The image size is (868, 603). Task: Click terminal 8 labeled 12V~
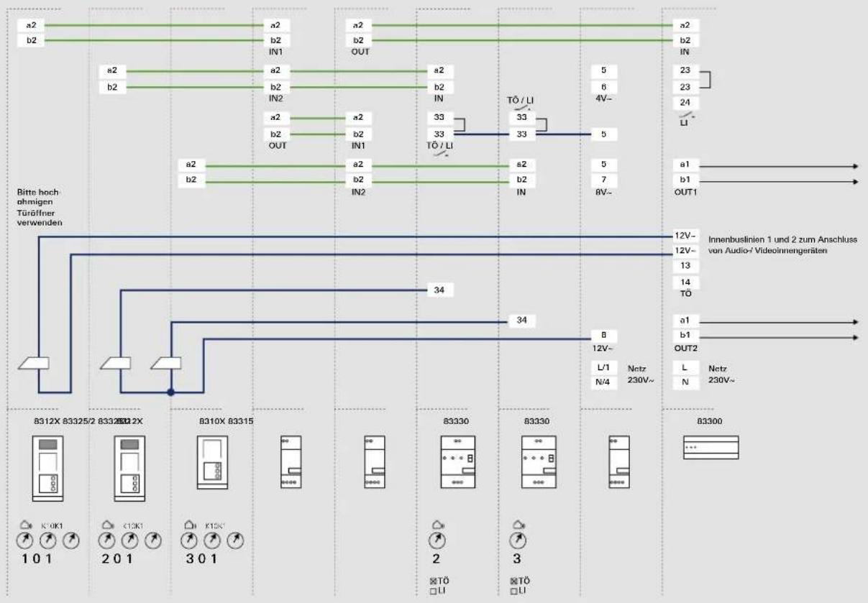tap(604, 335)
